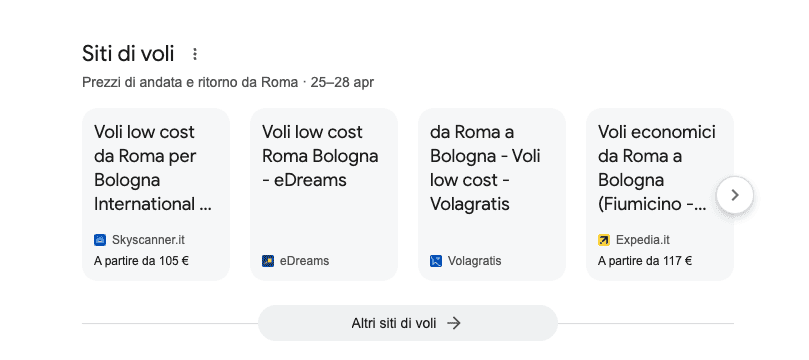The image size is (809, 360).
Task: Open Voli low cost Roma Bologna - eDreams
Action: pyautogui.click(x=320, y=156)
